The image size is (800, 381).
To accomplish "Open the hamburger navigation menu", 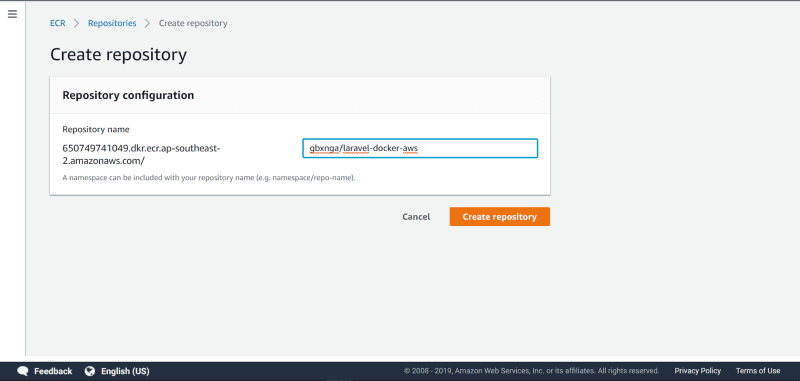I will (12, 14).
